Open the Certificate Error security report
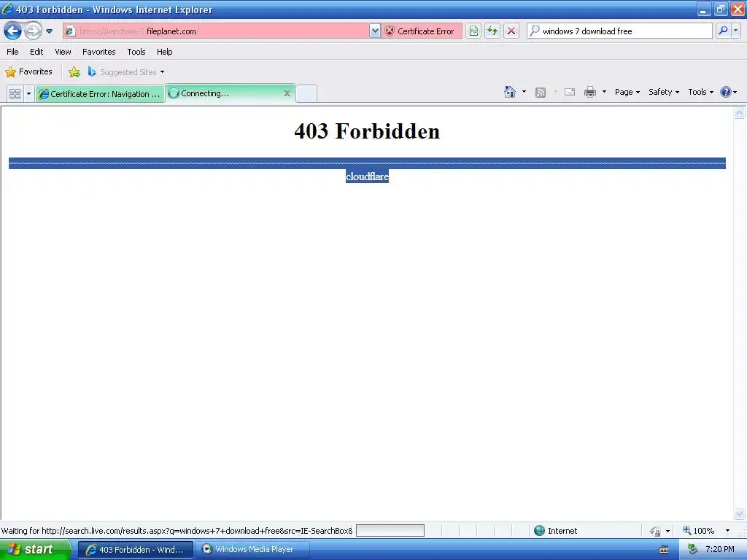747x560 pixels. tap(420, 31)
